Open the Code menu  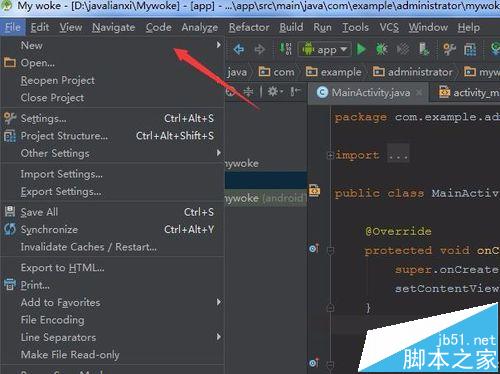pos(158,27)
